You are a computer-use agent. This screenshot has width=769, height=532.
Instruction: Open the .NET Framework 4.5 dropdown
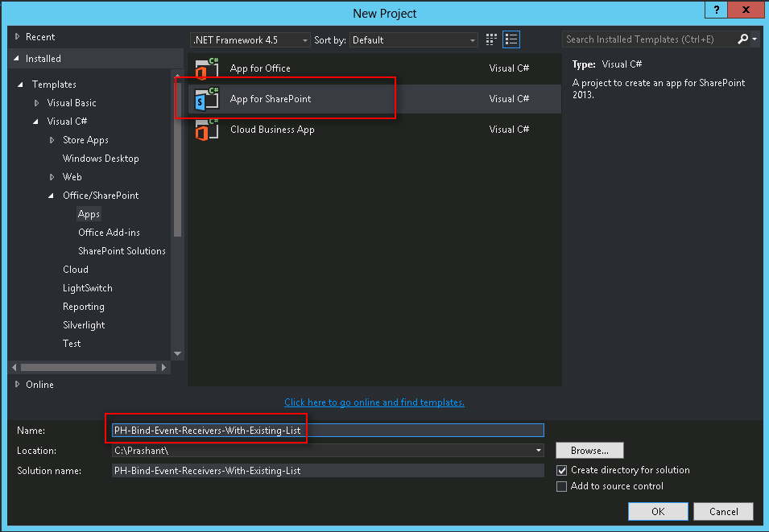(x=304, y=39)
